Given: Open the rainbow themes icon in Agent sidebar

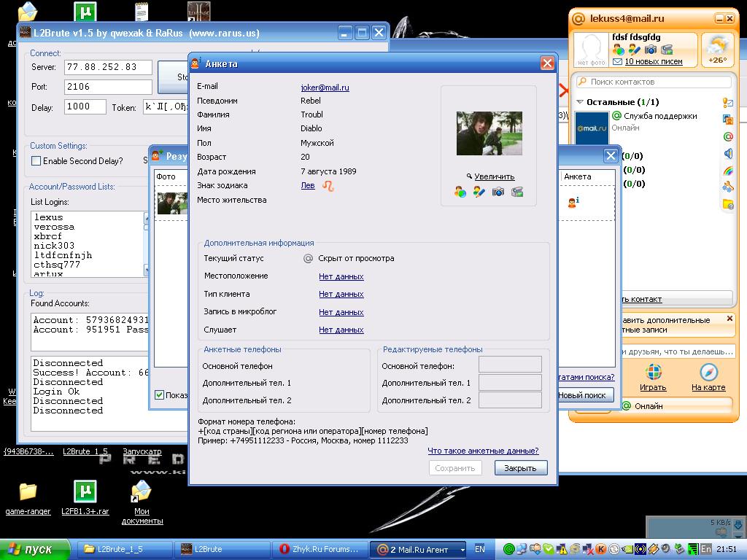Looking at the screenshot, I should point(727,171).
